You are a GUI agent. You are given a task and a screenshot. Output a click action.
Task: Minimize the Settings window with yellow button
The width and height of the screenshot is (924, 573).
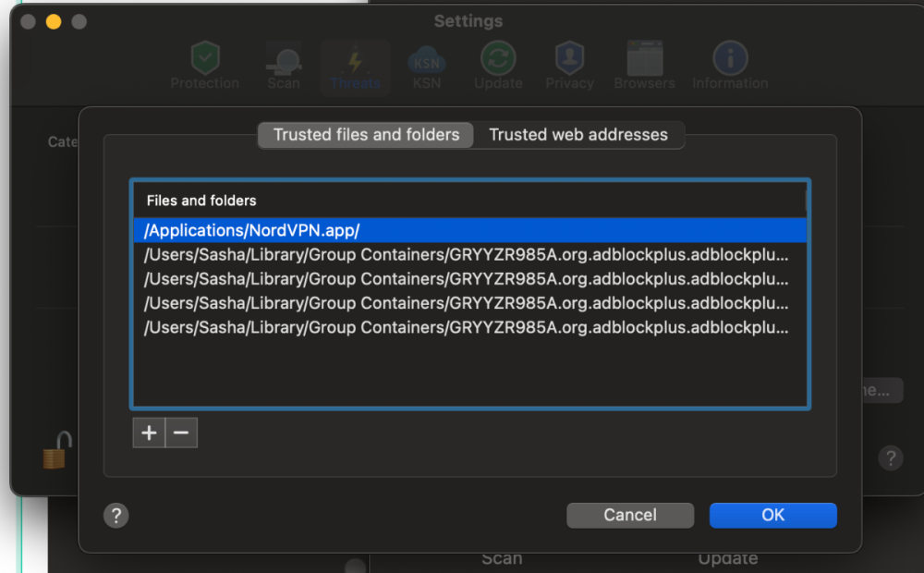[x=54, y=22]
